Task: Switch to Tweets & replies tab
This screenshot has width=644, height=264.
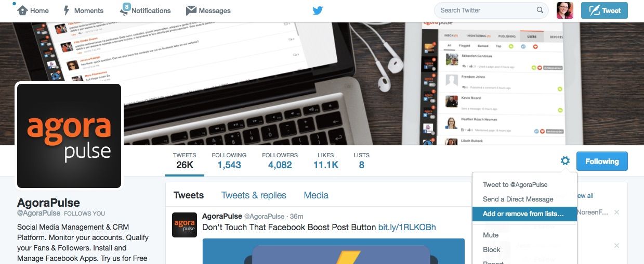Action: 254,195
